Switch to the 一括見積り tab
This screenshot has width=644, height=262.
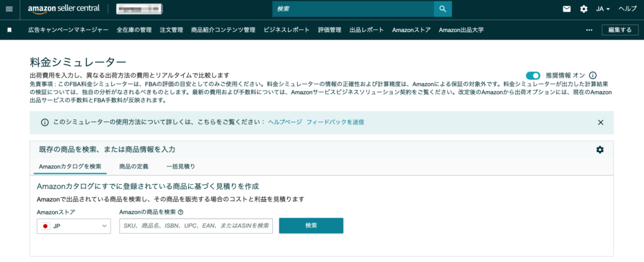pyautogui.click(x=180, y=166)
